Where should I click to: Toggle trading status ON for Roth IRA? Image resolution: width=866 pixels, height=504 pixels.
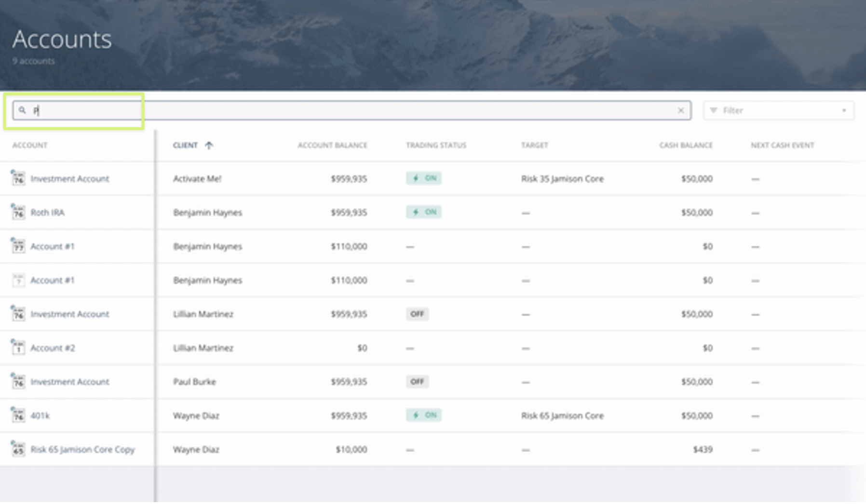coord(424,212)
